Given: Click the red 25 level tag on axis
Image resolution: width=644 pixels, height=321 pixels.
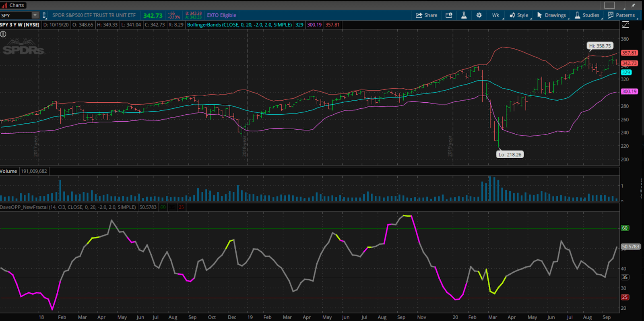Looking at the screenshot, I should point(625,297).
